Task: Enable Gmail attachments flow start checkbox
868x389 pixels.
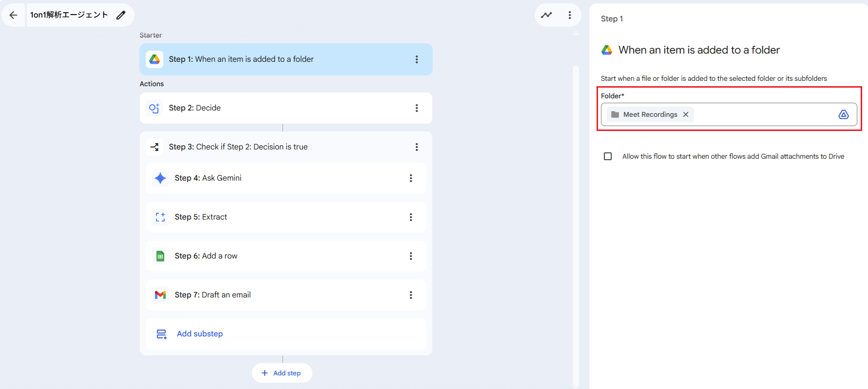Action: tap(608, 156)
